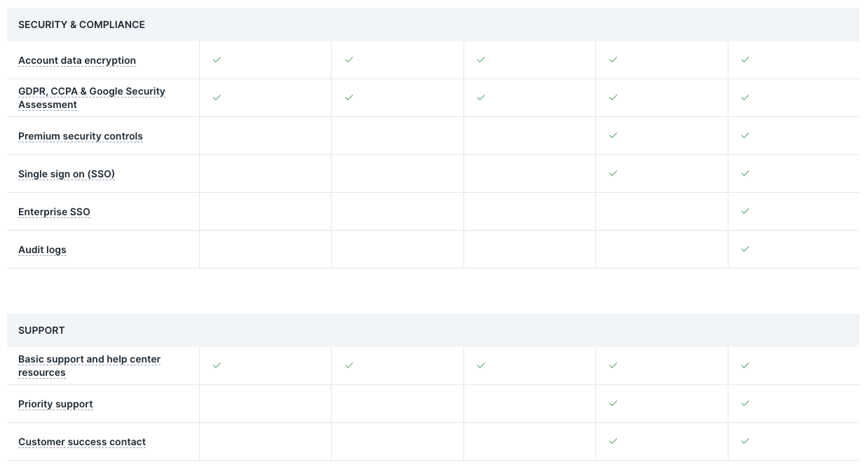The width and height of the screenshot is (868, 467).
Task: Select the last checkmark for Single sign on
Action: [x=745, y=173]
